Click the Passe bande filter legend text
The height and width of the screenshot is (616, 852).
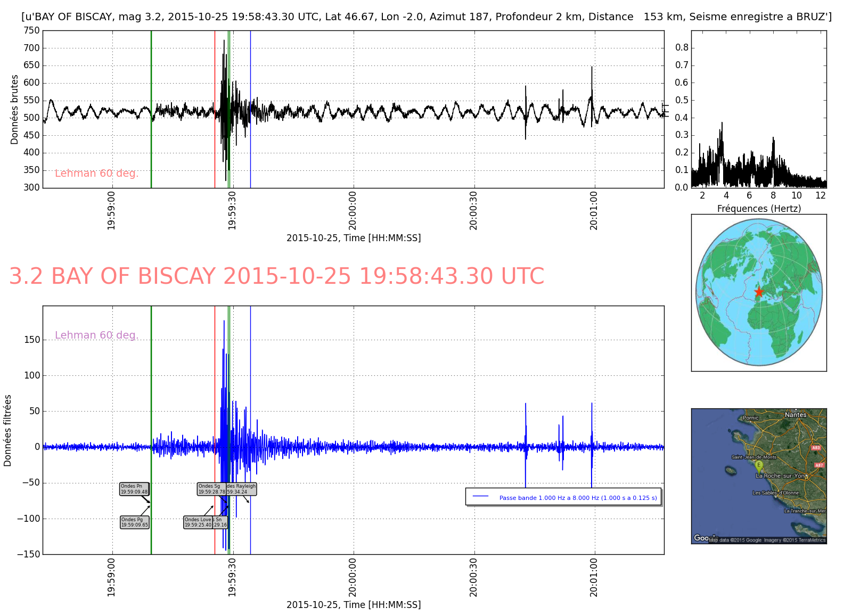coord(578,498)
